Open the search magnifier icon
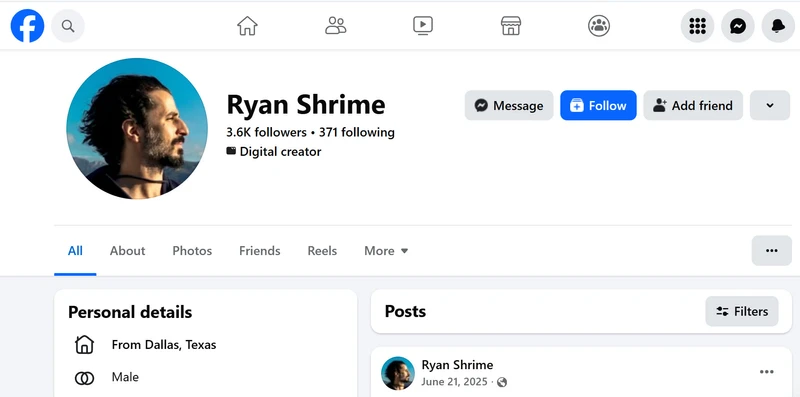Screen dimensions: 800x397 [x=68, y=26]
